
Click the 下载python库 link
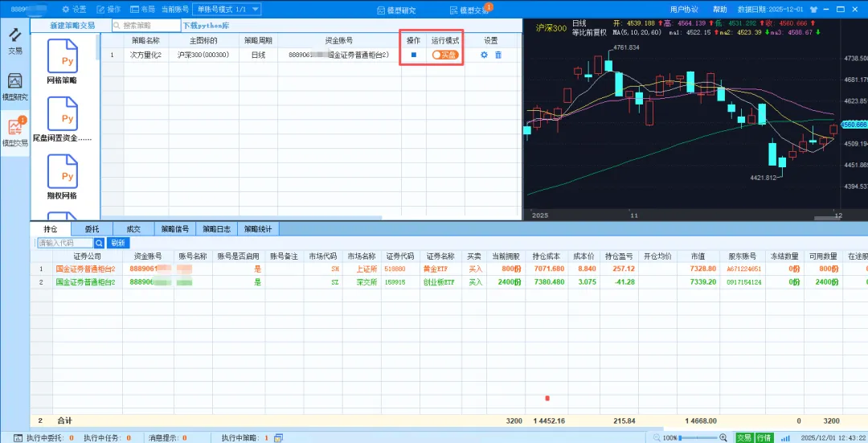point(207,26)
